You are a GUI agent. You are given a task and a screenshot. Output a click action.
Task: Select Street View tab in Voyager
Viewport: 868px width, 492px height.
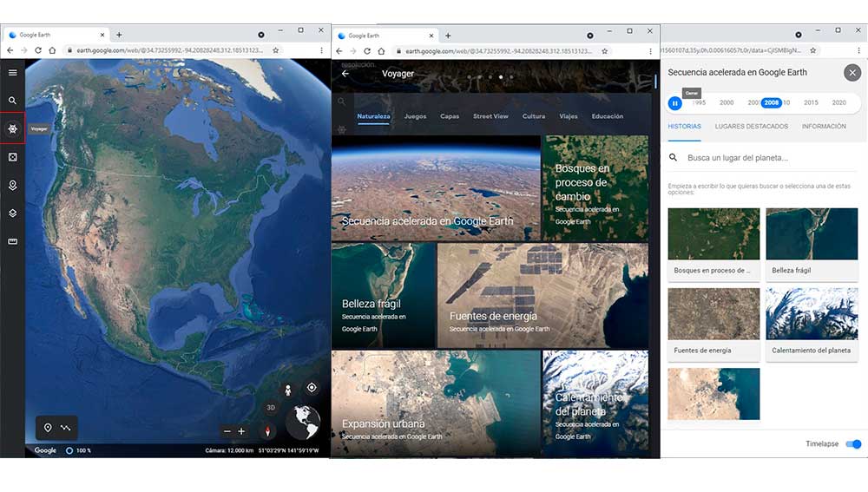click(490, 116)
